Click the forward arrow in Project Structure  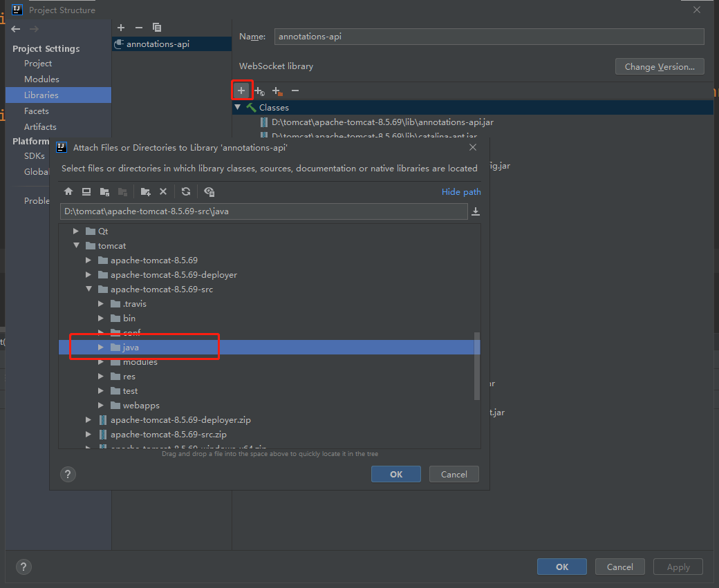pyautogui.click(x=34, y=29)
